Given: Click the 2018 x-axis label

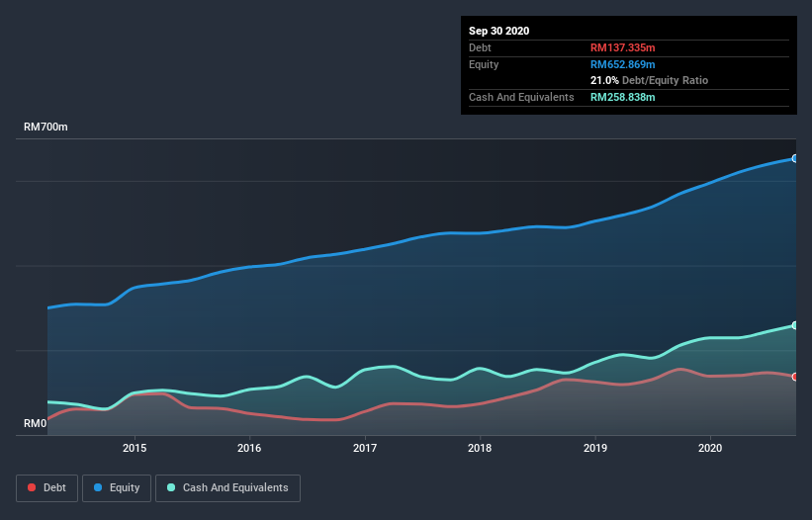Looking at the screenshot, I should tap(480, 448).
